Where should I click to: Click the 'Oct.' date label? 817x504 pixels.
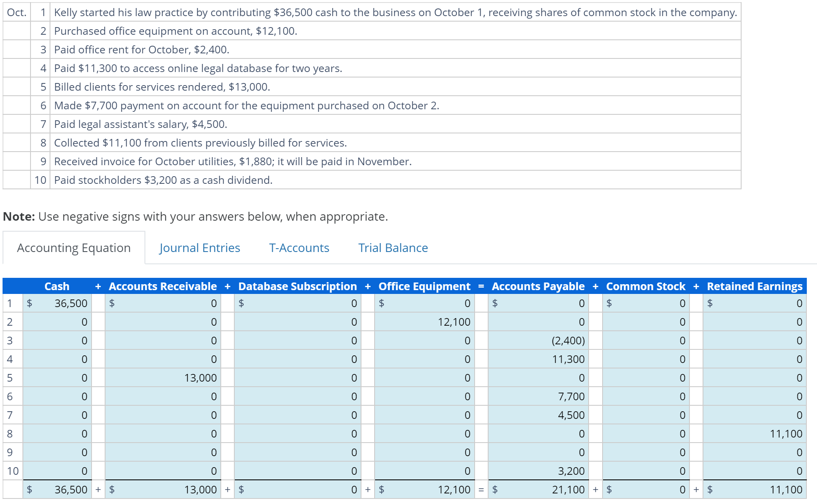[17, 12]
